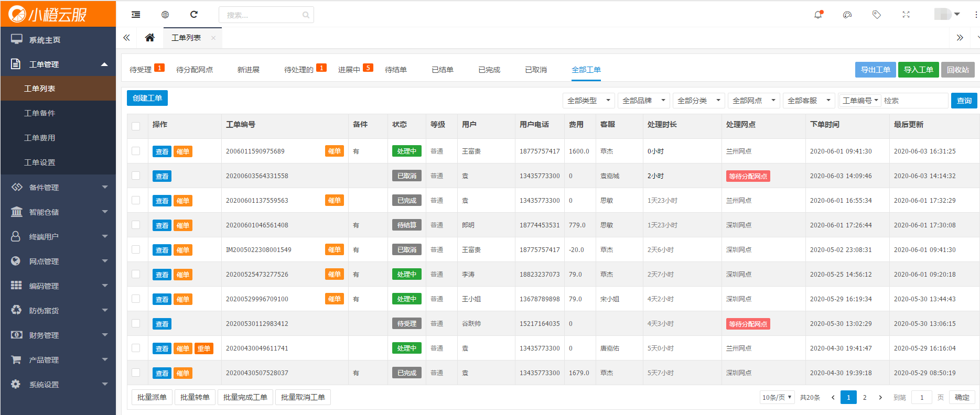Expand 编码管理 sidebar menu
Viewport: 980px width, 415px height.
point(58,286)
